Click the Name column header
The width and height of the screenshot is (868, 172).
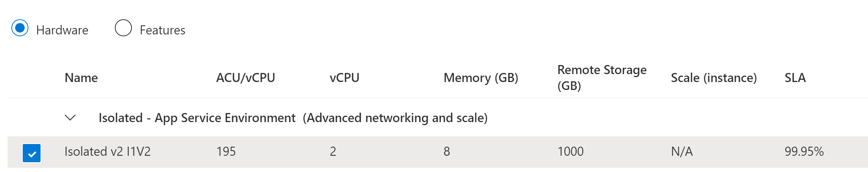pos(81,77)
